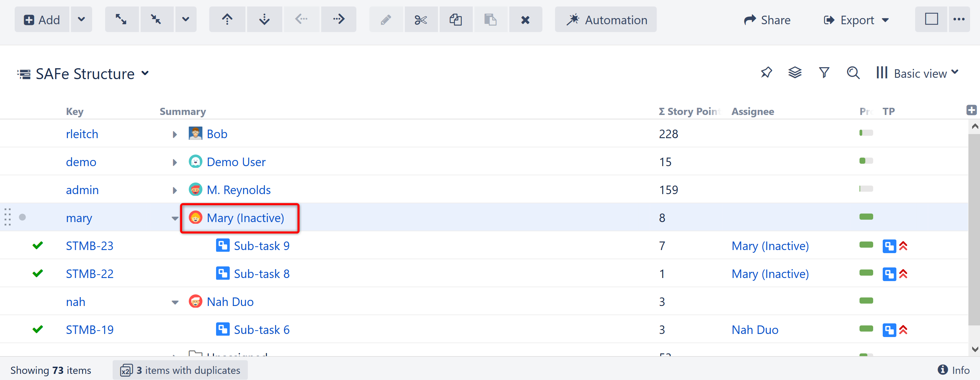Click the Search magnifier icon

(x=853, y=73)
